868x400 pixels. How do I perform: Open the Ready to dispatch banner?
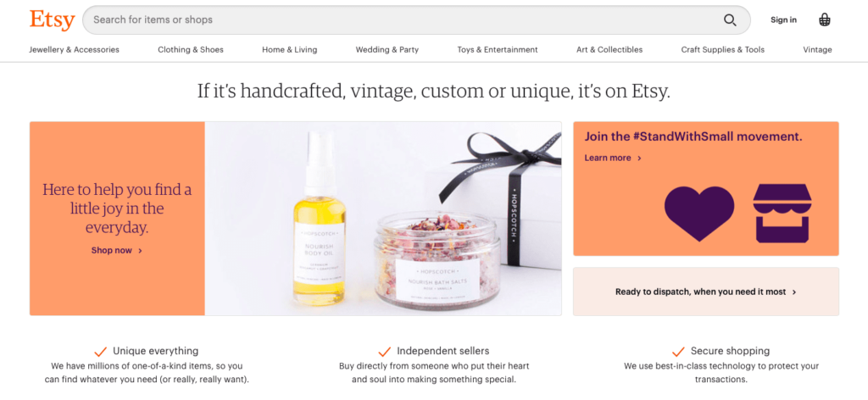click(x=706, y=292)
